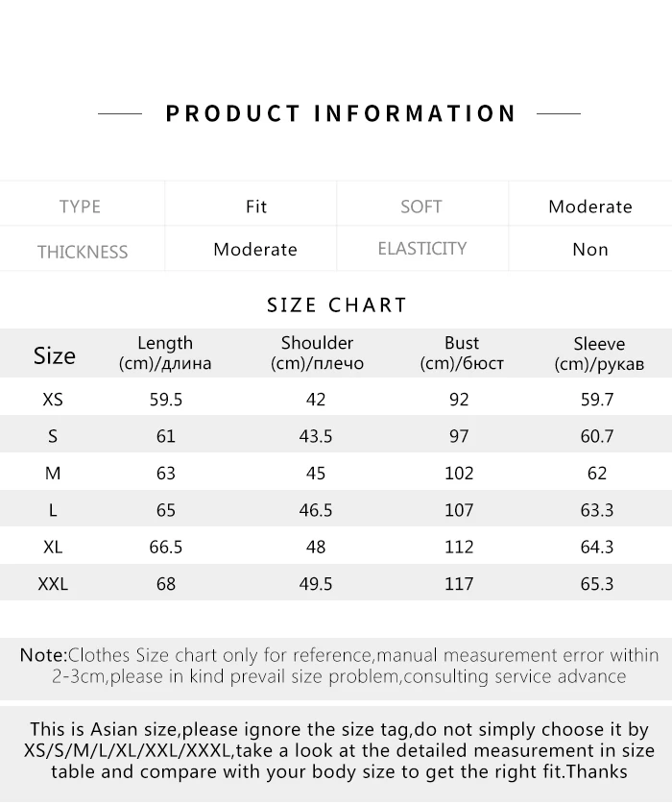Select the XXL size row label
This screenshot has height=805, width=672.
pos(53,584)
